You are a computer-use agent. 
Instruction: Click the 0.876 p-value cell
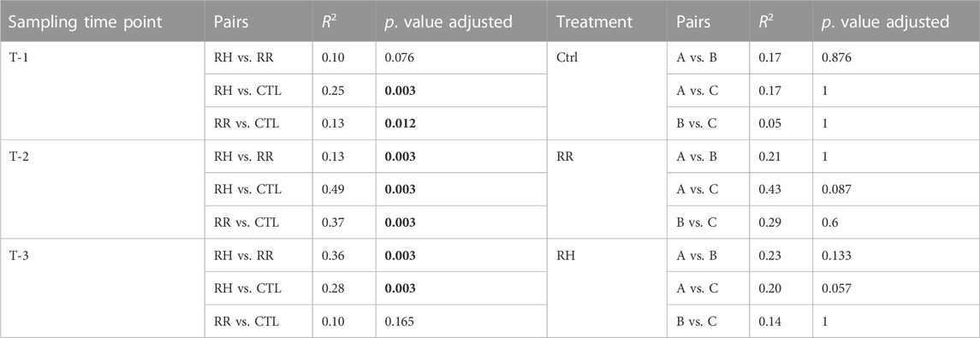coord(836,57)
